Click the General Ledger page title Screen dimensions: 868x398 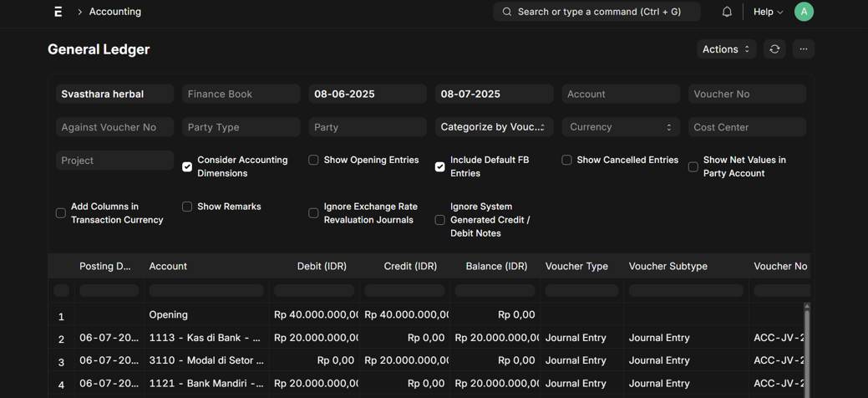pyautogui.click(x=99, y=49)
